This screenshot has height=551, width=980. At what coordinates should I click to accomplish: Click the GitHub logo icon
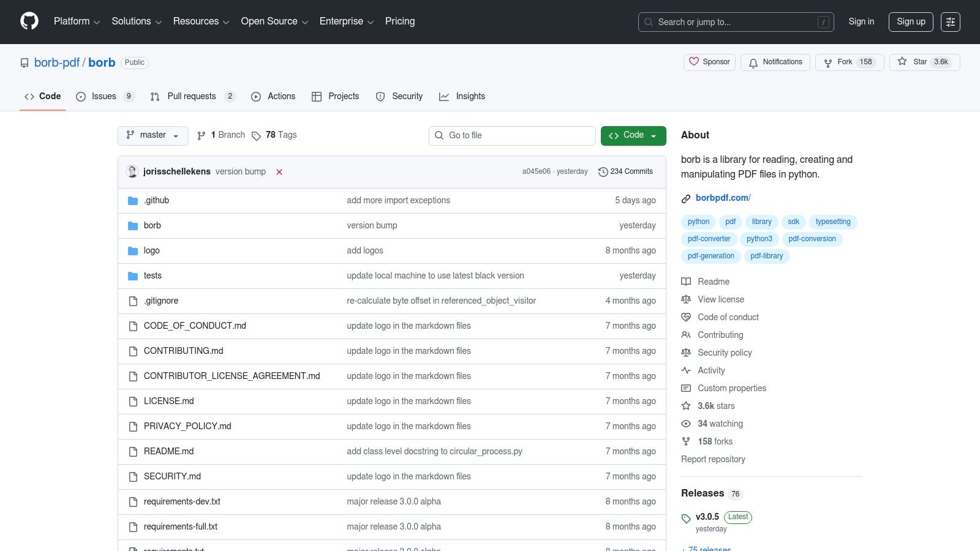(29, 21)
